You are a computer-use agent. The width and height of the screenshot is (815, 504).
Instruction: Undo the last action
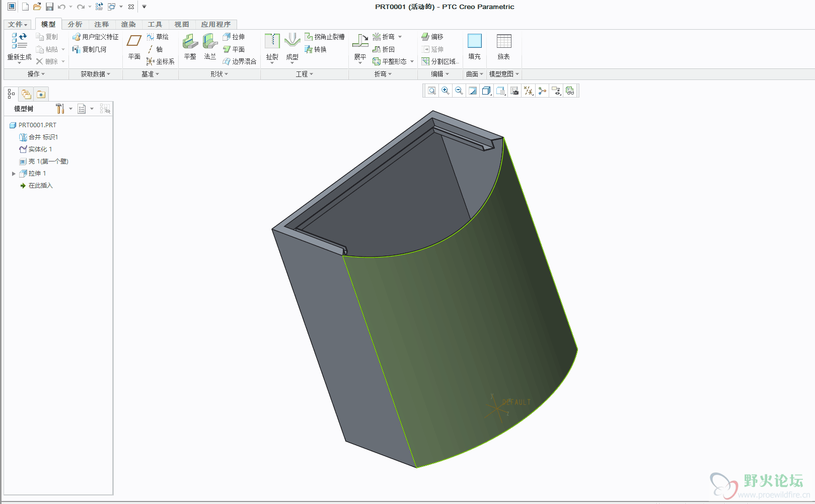click(61, 7)
